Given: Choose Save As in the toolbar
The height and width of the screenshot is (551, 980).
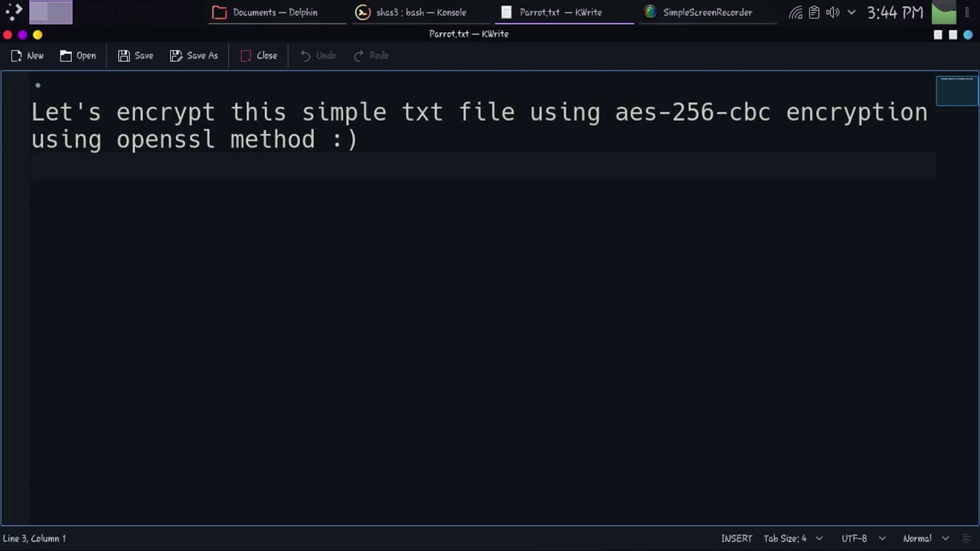Looking at the screenshot, I should [194, 56].
